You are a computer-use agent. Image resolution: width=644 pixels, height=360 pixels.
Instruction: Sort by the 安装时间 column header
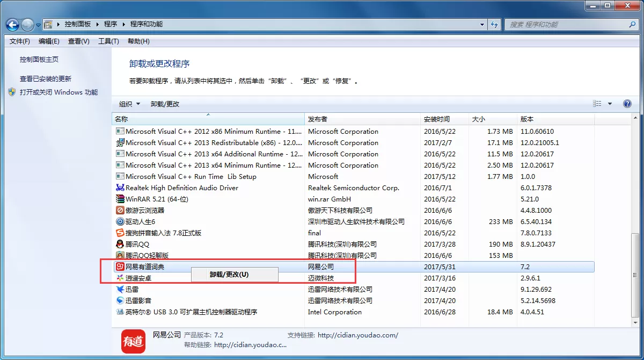click(x=444, y=119)
